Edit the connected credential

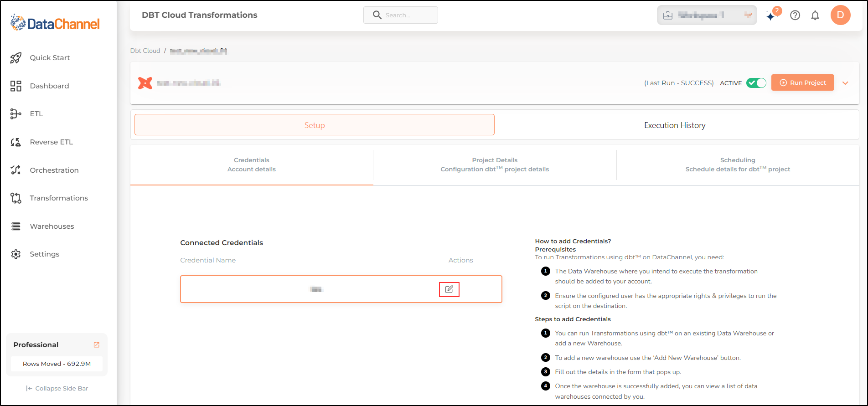click(449, 289)
